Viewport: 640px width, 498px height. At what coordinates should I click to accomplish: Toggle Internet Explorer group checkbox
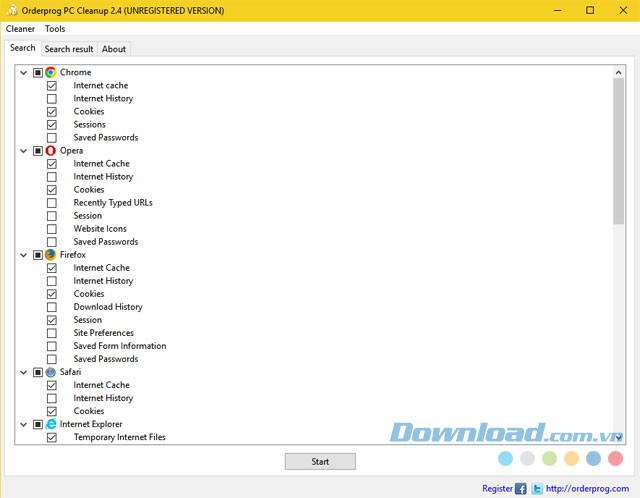[38, 425]
